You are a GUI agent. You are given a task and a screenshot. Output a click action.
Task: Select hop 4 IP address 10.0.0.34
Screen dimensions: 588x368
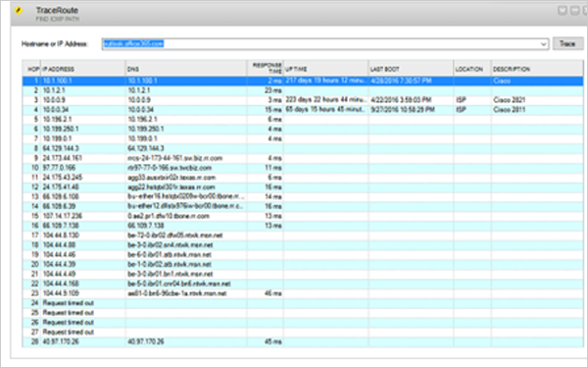pos(56,110)
